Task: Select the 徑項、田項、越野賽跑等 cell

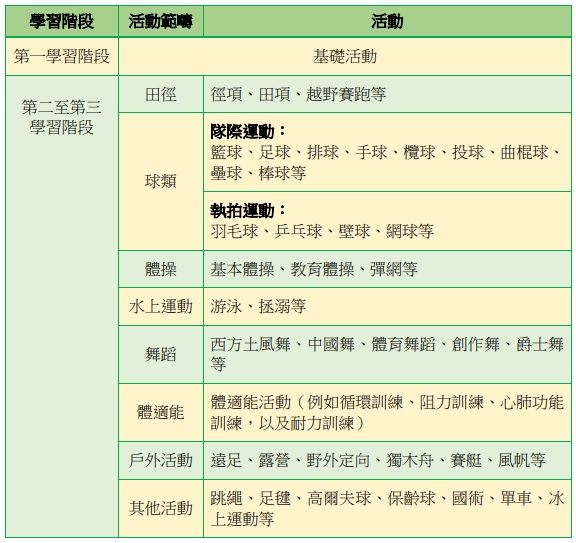Action: 387,94
